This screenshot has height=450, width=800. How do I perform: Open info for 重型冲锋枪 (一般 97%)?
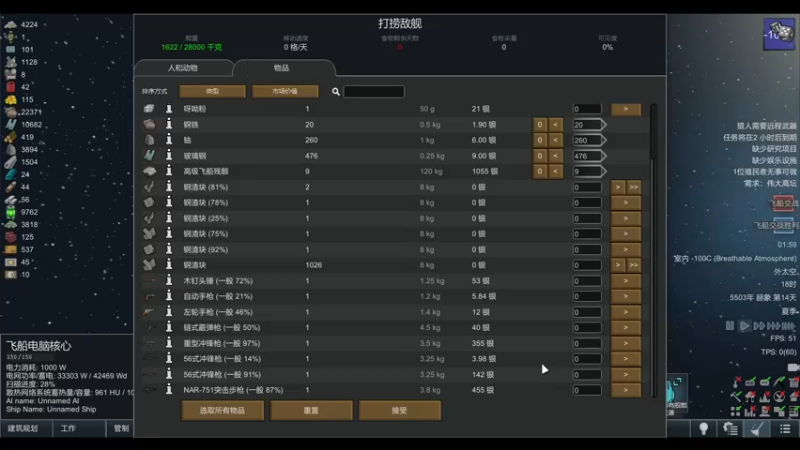coord(169,343)
